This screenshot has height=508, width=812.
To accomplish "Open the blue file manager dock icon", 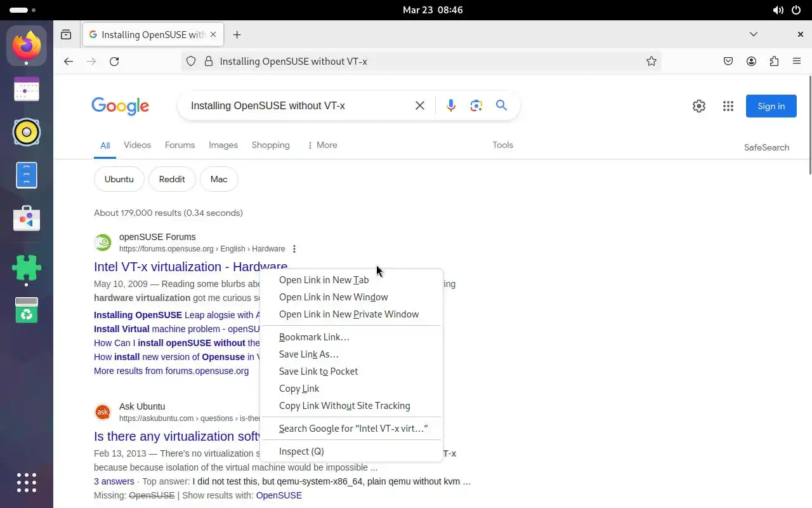I will (x=27, y=175).
